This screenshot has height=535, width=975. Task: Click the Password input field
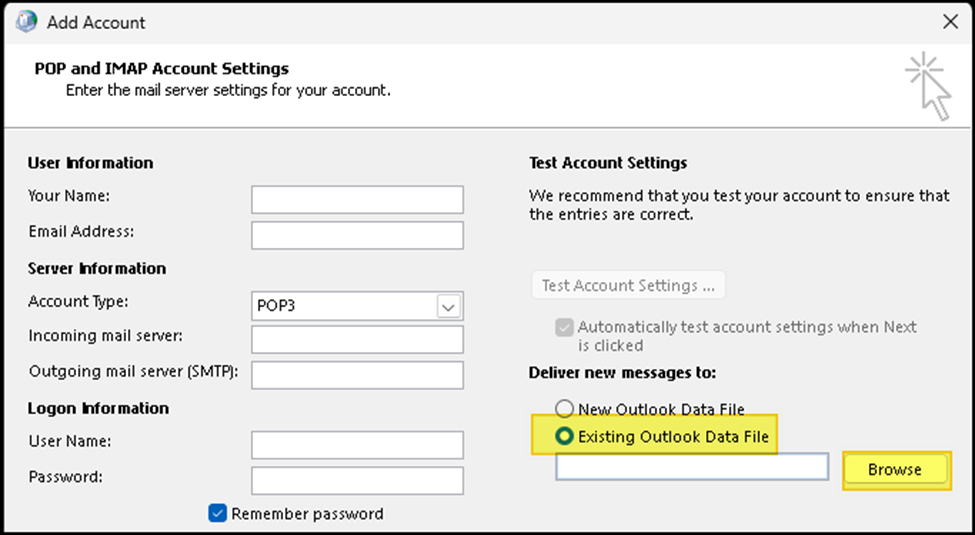pos(358,481)
